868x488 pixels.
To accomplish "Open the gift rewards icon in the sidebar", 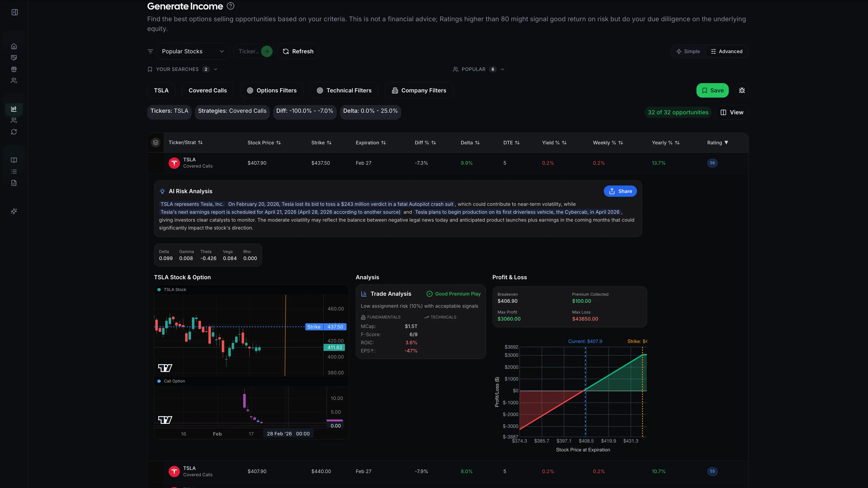I will point(14,69).
